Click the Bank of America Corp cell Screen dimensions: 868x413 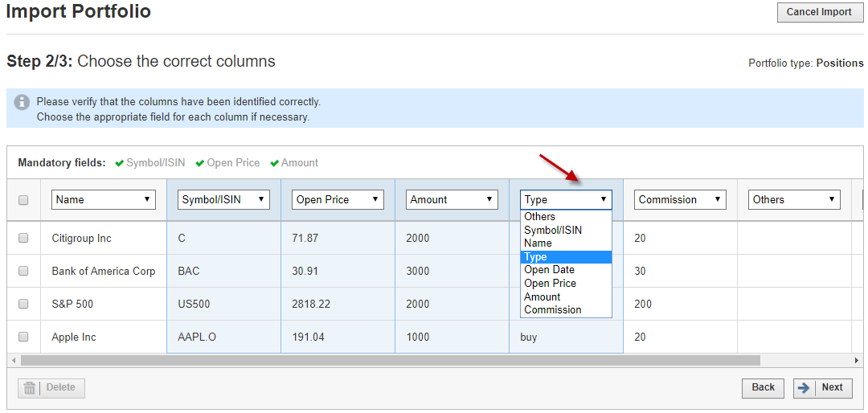click(x=104, y=272)
